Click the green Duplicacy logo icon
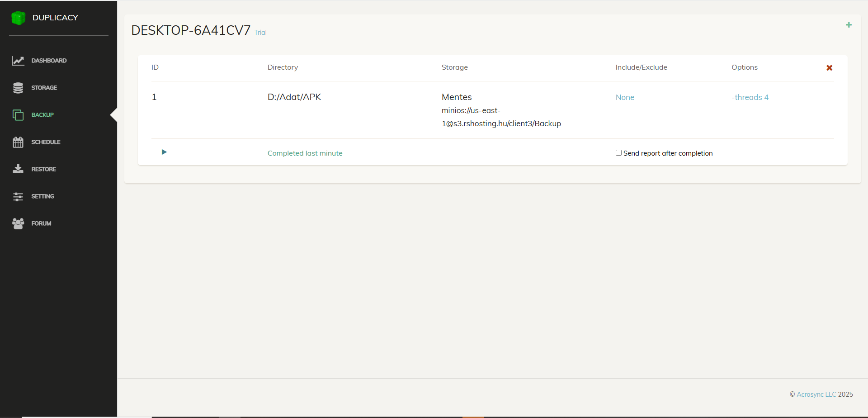The height and width of the screenshot is (418, 868). point(18,18)
